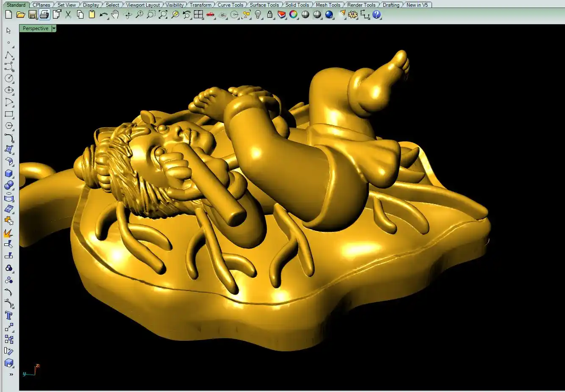Open the color wheel icon in toolbar
The image size is (565, 392).
click(x=294, y=15)
